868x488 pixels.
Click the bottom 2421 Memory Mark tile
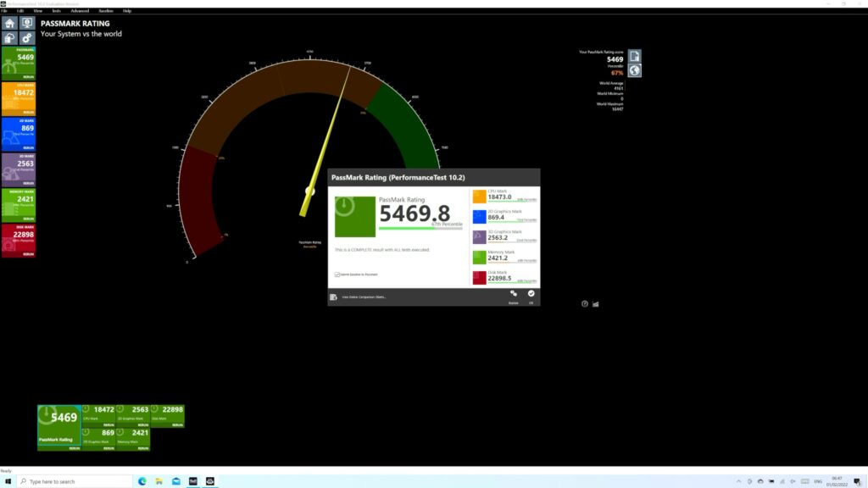(133, 439)
